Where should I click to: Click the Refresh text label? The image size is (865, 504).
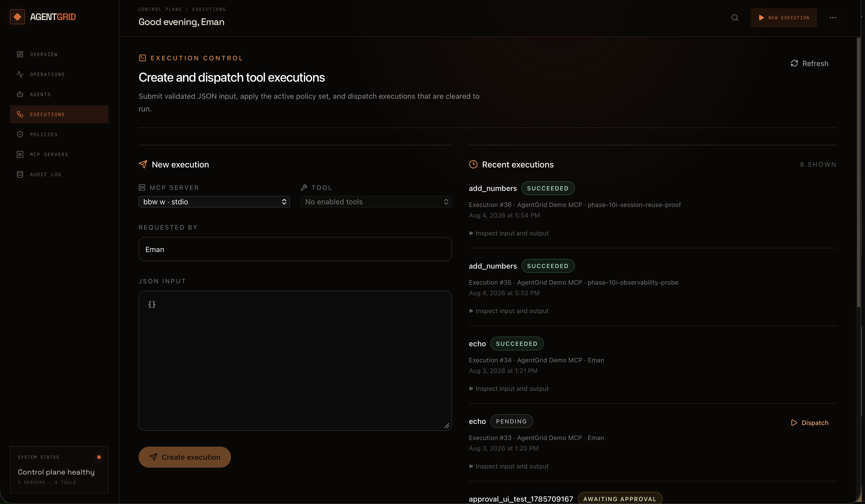coord(815,63)
